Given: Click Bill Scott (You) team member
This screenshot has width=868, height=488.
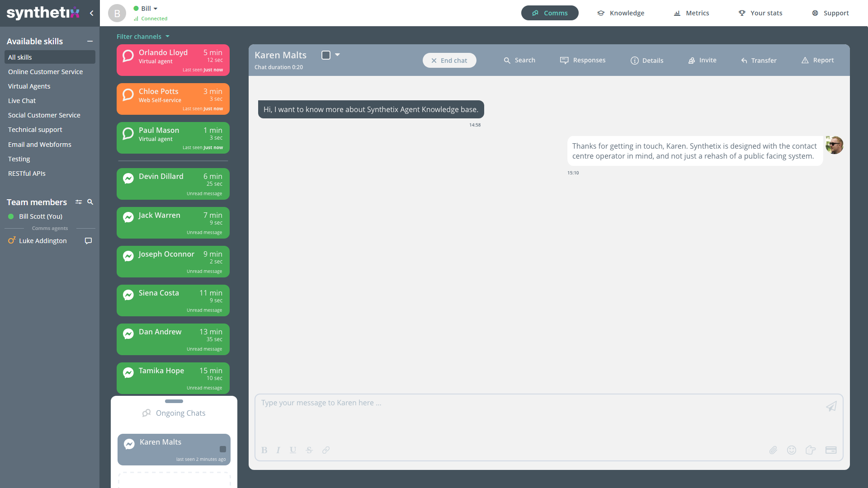Looking at the screenshot, I should coord(41,216).
